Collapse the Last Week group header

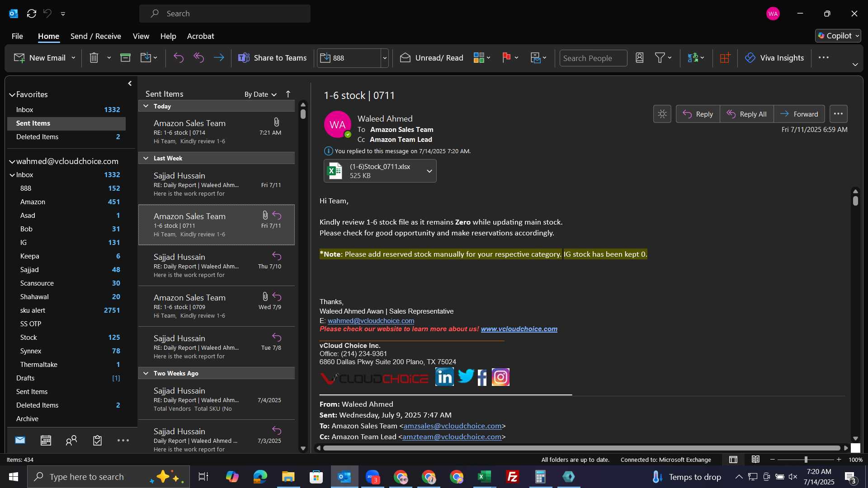click(146, 158)
